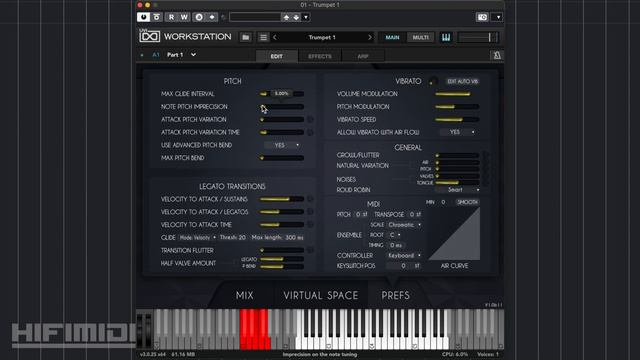The image size is (640, 360).
Task: Open the Glide Mode Velocity dropdown
Action: 198,238
